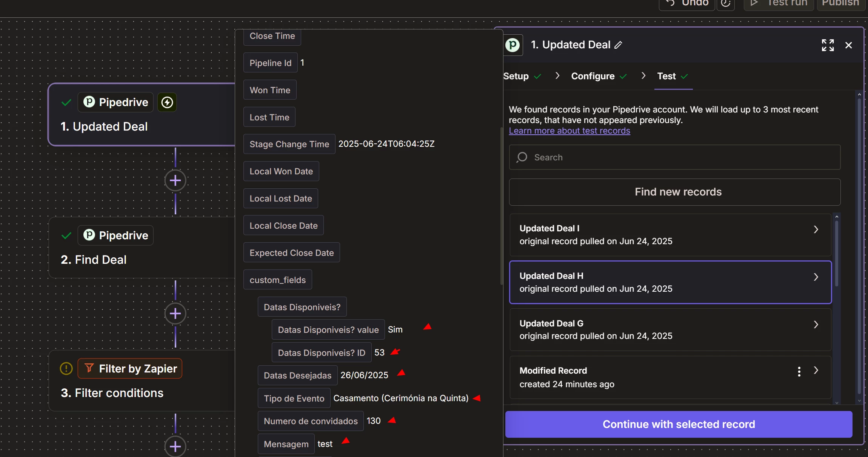The width and height of the screenshot is (868, 457).
Task: Click Continue with selected record button
Action: pyautogui.click(x=678, y=424)
